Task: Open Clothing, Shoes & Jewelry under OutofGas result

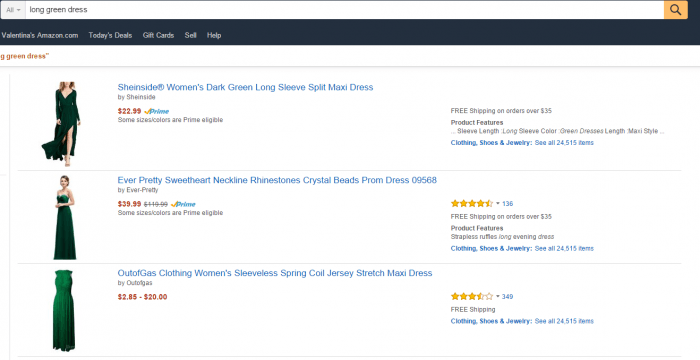Action: [492, 321]
